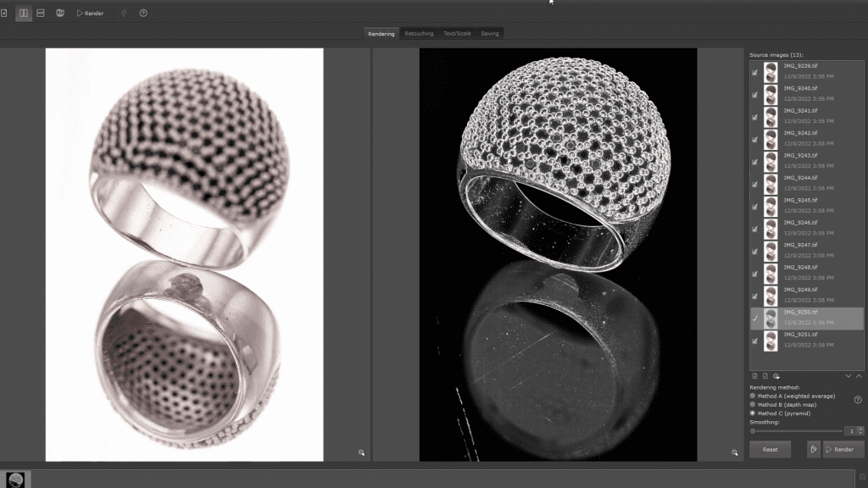Increase Smoothing value with up stepper arrow
868x488 pixels.
[x=860, y=429]
